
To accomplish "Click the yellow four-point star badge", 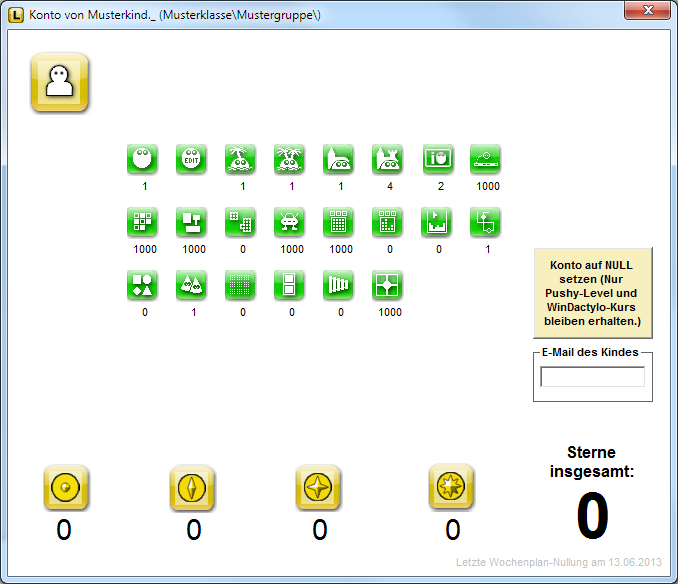I will pyautogui.click(x=318, y=487).
